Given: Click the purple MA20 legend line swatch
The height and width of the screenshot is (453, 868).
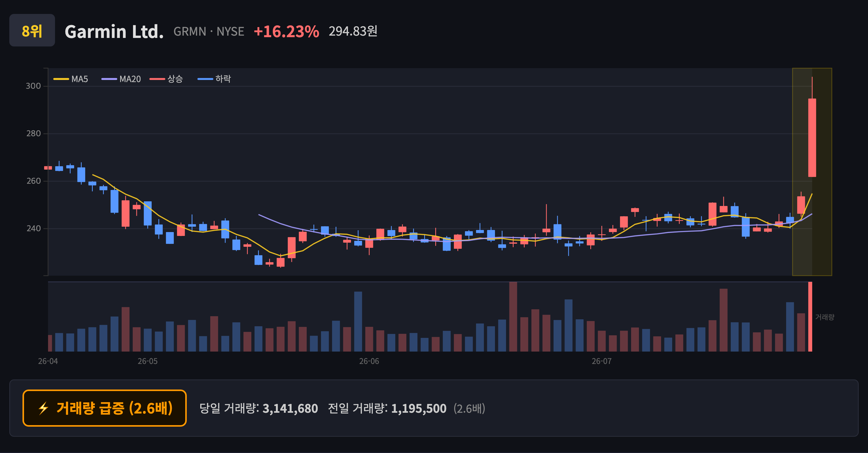Looking at the screenshot, I should [x=109, y=79].
